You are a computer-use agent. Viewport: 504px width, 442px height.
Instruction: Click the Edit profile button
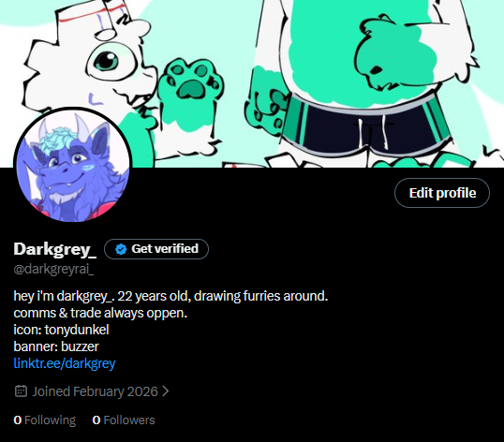(442, 193)
